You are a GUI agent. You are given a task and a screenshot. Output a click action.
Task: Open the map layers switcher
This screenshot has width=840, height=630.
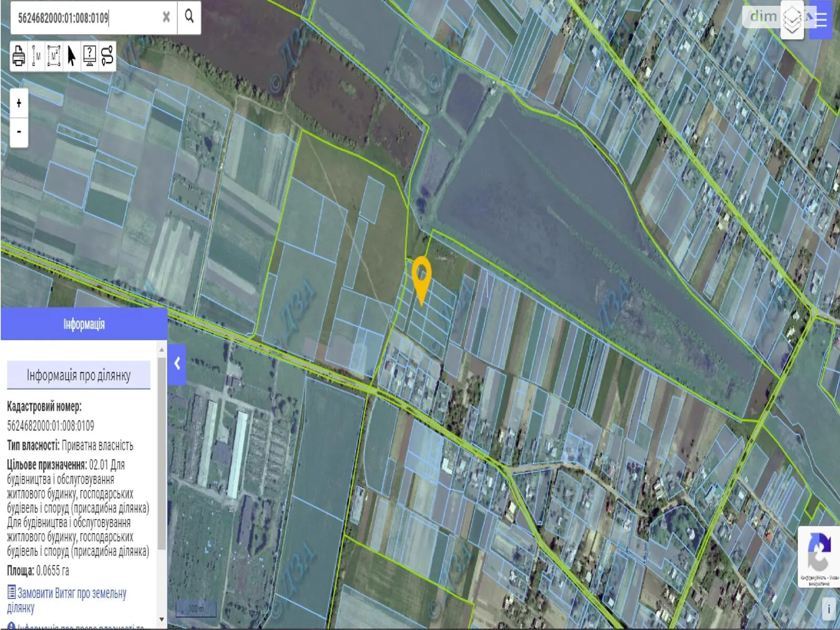coord(792,20)
